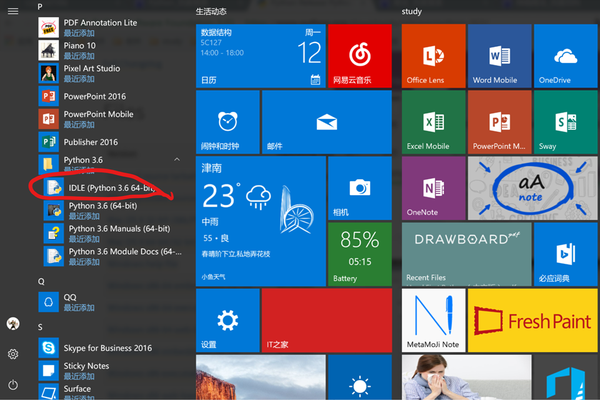600x400 pixels.
Task: Open the IT之家 red tile
Action: point(327,320)
